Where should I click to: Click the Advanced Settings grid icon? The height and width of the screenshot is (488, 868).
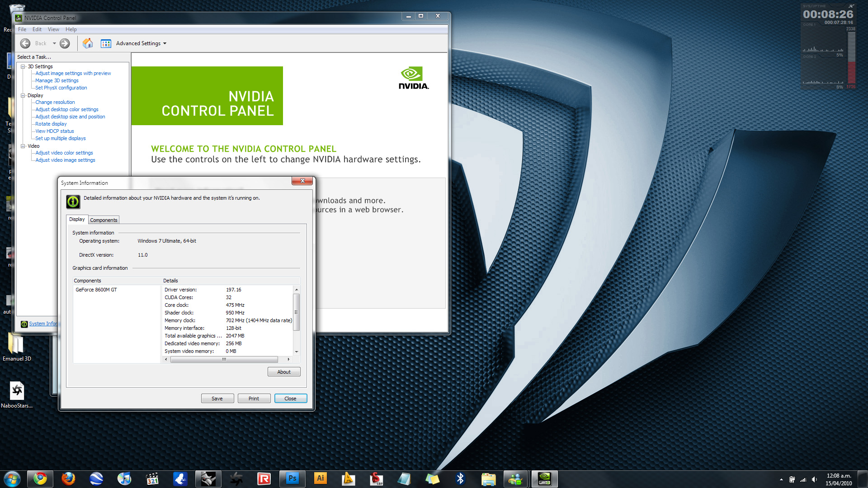click(x=106, y=43)
